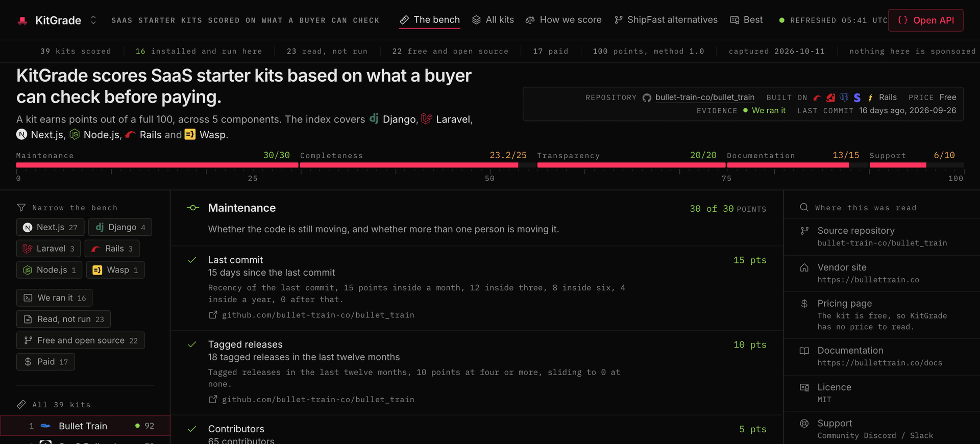Filter bench by Django chip
This screenshot has height=444, width=980.
coord(120,227)
